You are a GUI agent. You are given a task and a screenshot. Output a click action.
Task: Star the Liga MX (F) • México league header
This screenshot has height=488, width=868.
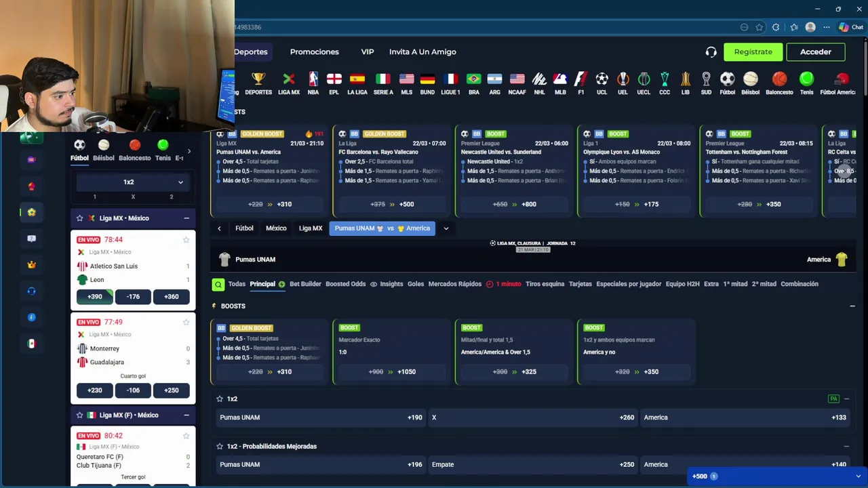[79, 415]
